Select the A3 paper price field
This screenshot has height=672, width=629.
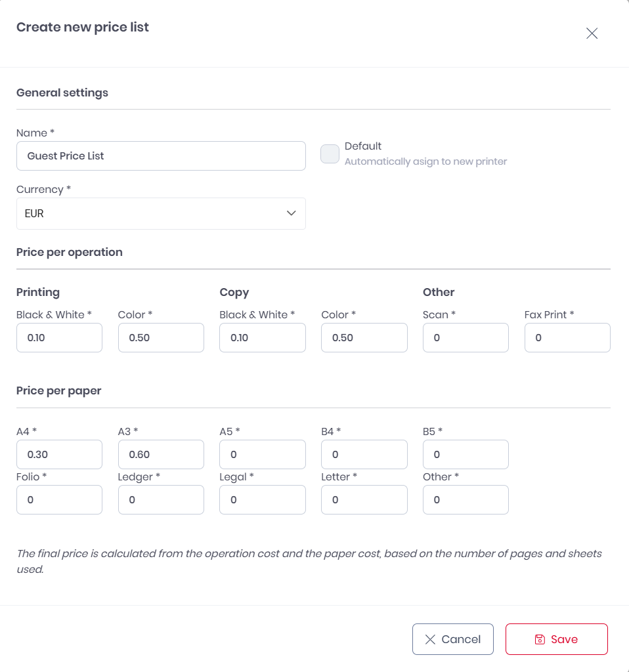click(161, 454)
